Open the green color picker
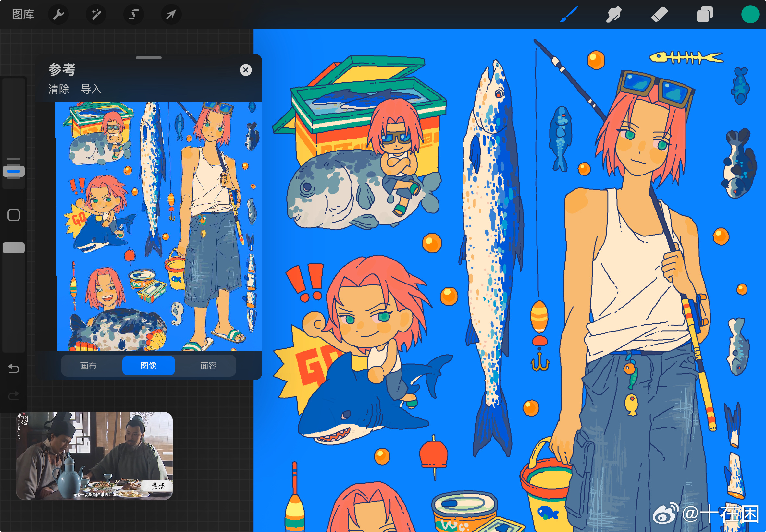This screenshot has width=766, height=532. point(750,14)
